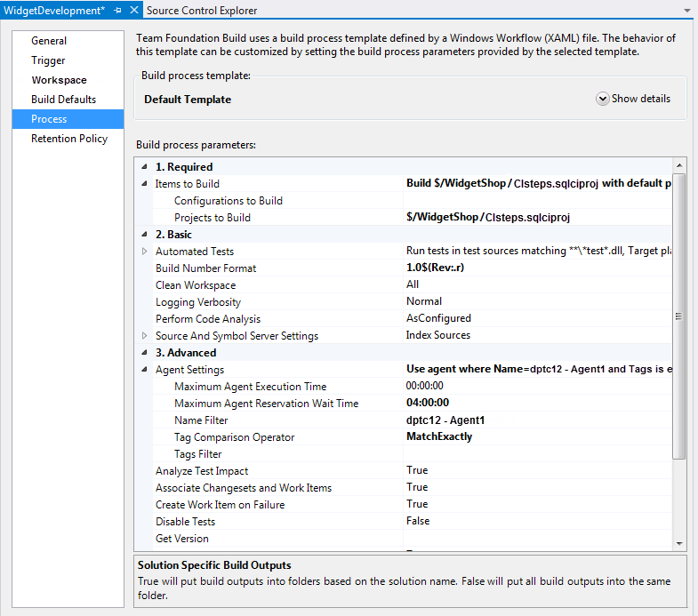
Task: Switch to the Source Control Explorer tab
Action: [x=202, y=10]
